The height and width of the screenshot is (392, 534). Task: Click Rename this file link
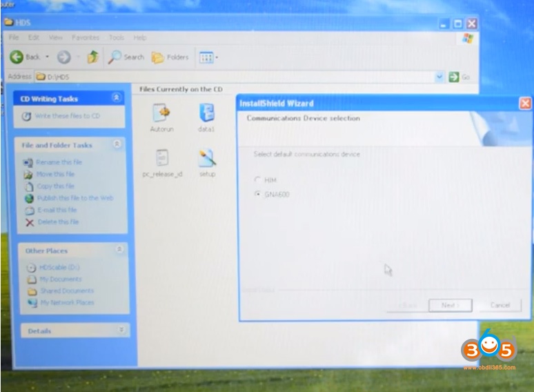click(59, 162)
